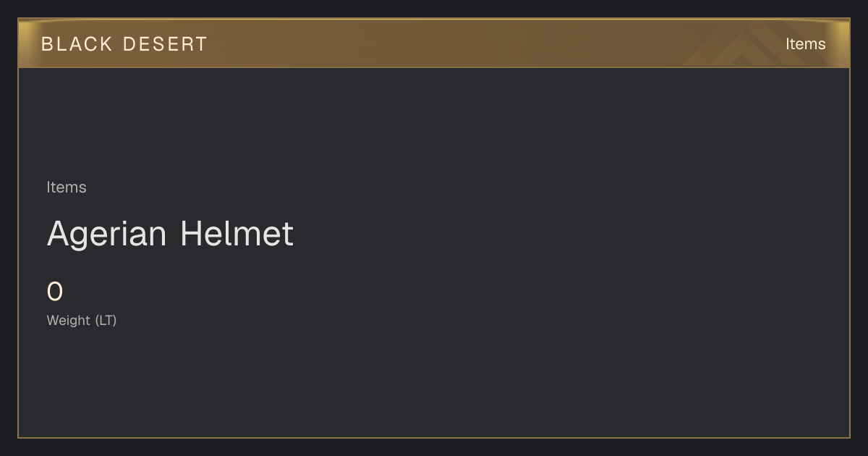Click the word DESERT in the logo
868x456 pixels.
coord(165,44)
